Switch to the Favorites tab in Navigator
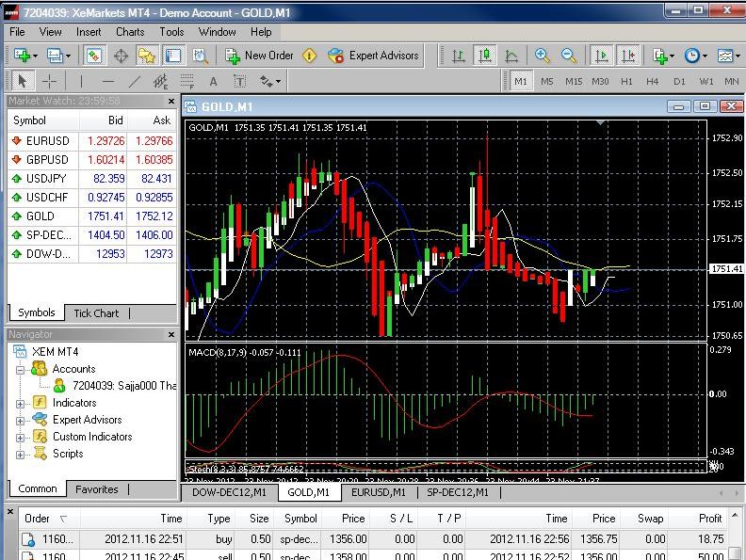The width and height of the screenshot is (746, 560). click(97, 489)
